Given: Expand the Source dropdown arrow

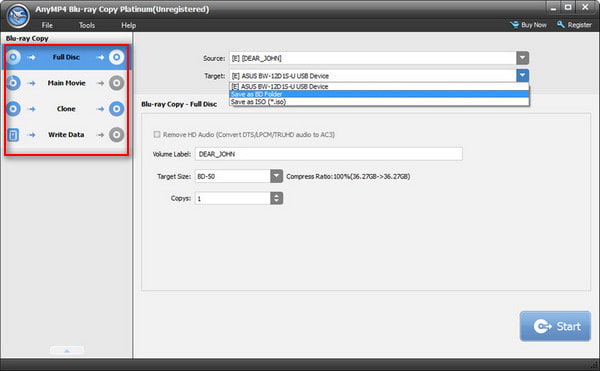Looking at the screenshot, I should click(522, 58).
